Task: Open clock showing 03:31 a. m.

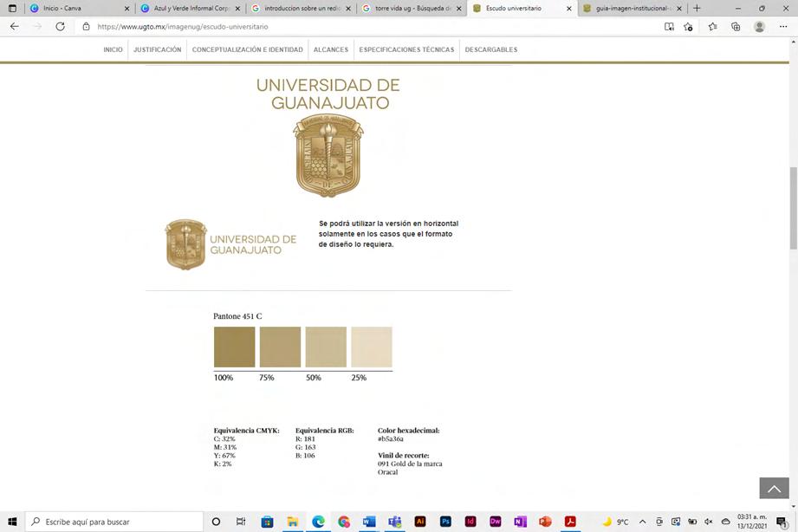Action: tap(752, 522)
